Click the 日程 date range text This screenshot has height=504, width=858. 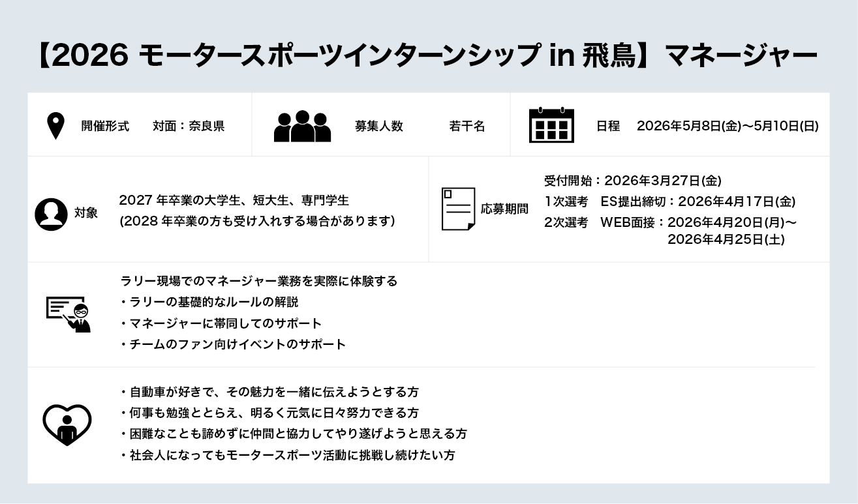727,126
